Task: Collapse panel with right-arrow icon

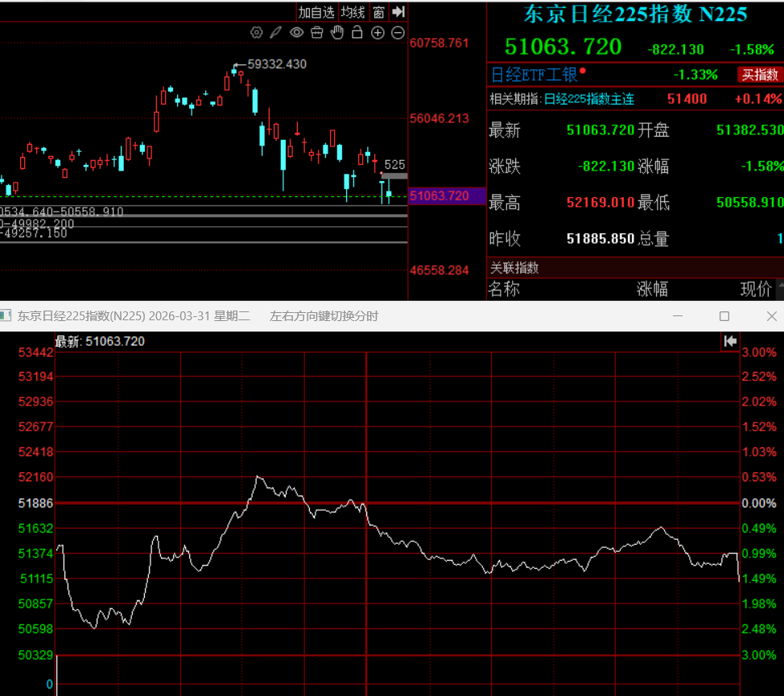Action: [398, 11]
